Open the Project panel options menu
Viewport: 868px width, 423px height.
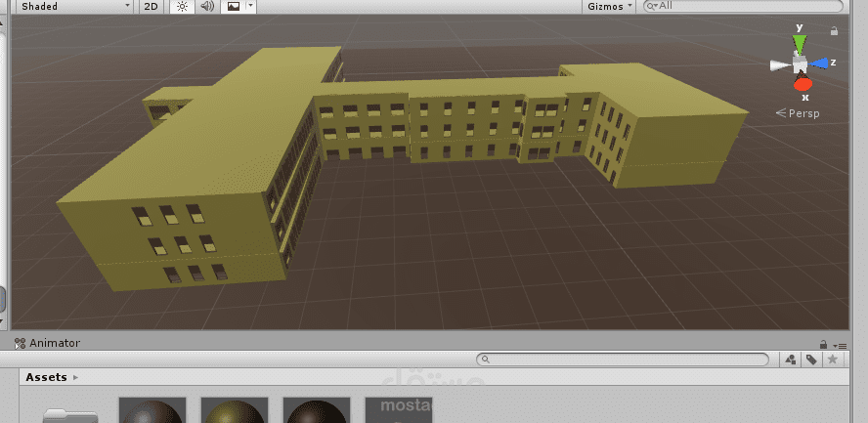click(x=842, y=346)
